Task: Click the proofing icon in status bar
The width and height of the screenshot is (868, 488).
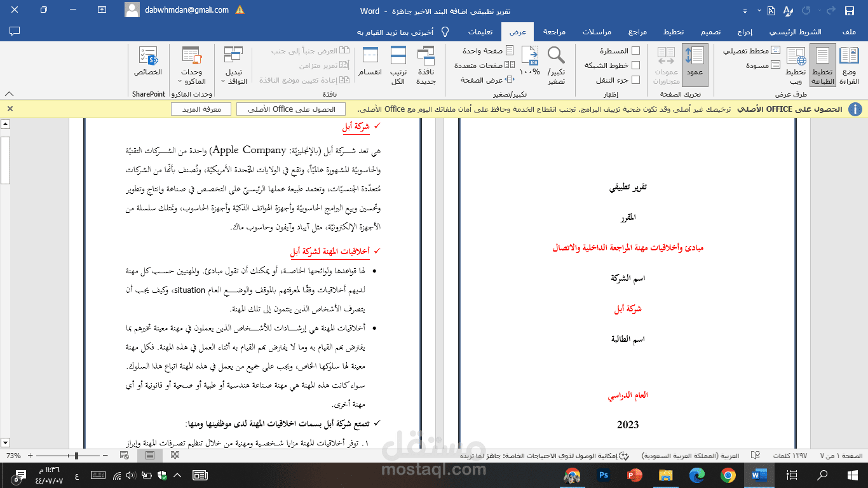Action: coord(756,456)
